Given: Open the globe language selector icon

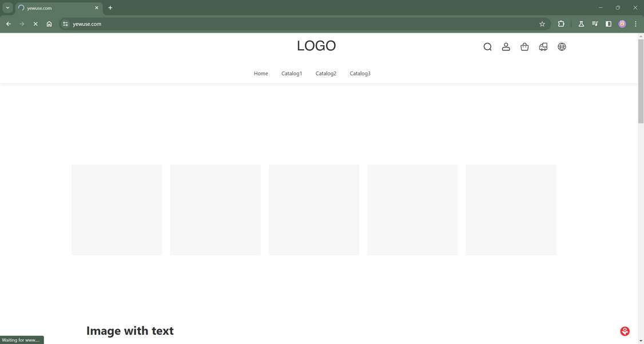Looking at the screenshot, I should (562, 47).
